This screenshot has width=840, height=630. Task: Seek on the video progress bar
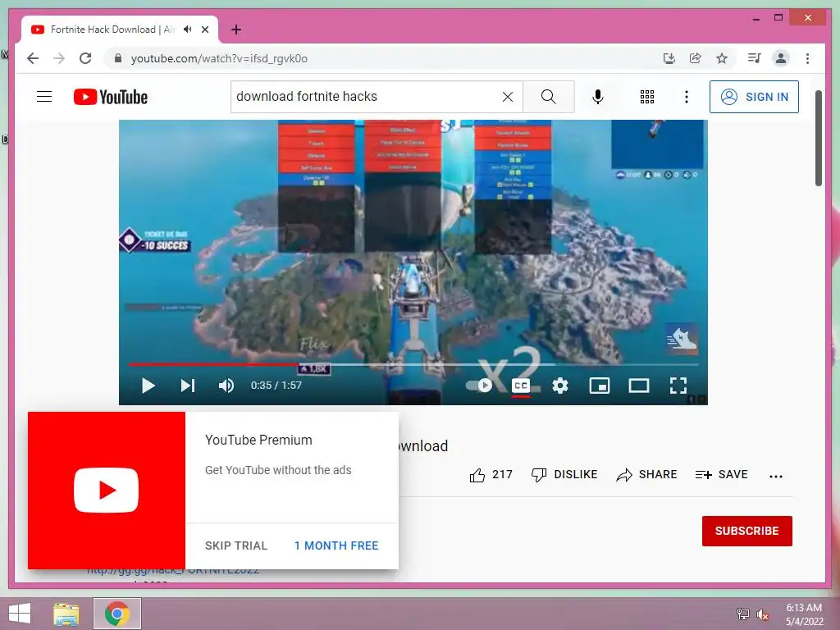(x=413, y=364)
